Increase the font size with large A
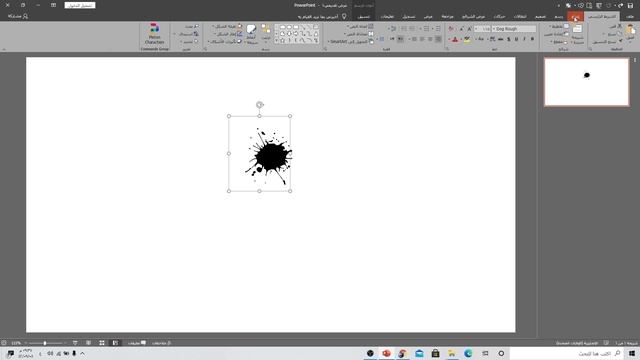The image size is (640, 360). coord(469,29)
